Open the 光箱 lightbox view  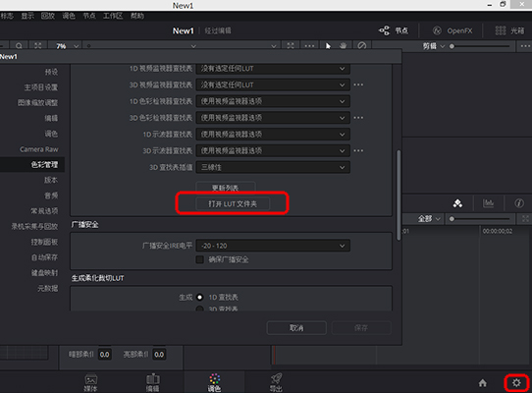509,30
